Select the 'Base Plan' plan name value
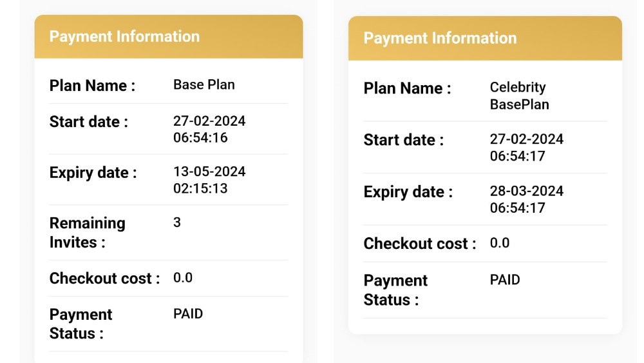 [x=204, y=84]
